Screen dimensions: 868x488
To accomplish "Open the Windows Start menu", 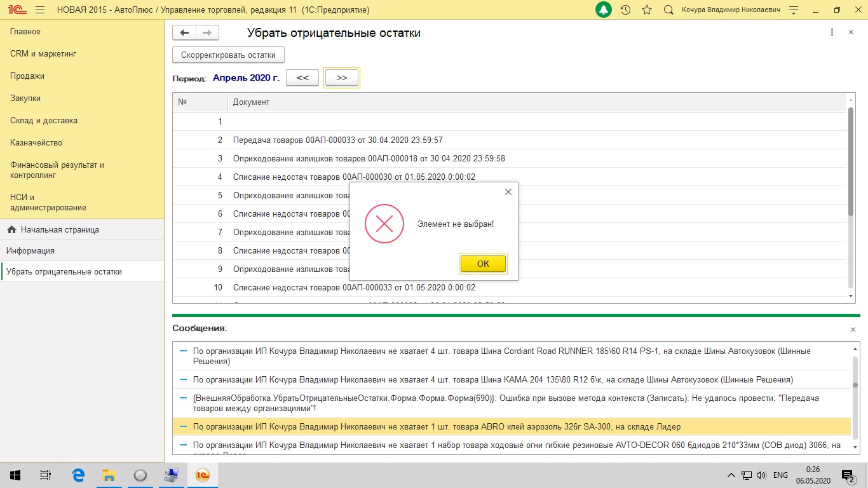I will (x=15, y=475).
